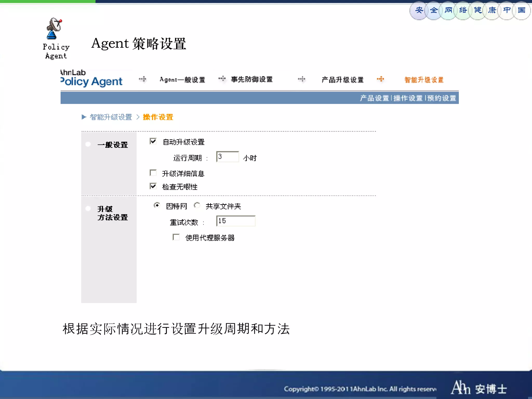Open the 事先防御设置 tab

pos(252,79)
